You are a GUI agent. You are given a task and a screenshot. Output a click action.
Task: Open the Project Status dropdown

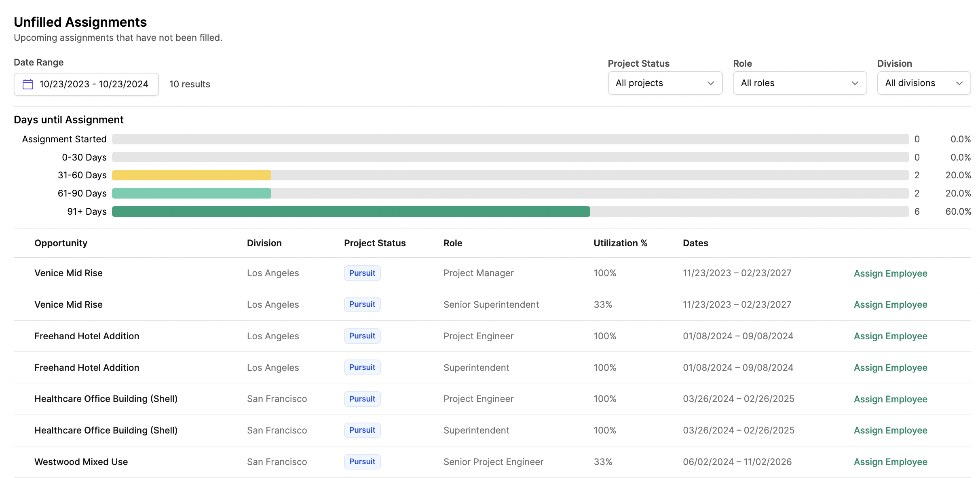tap(665, 83)
